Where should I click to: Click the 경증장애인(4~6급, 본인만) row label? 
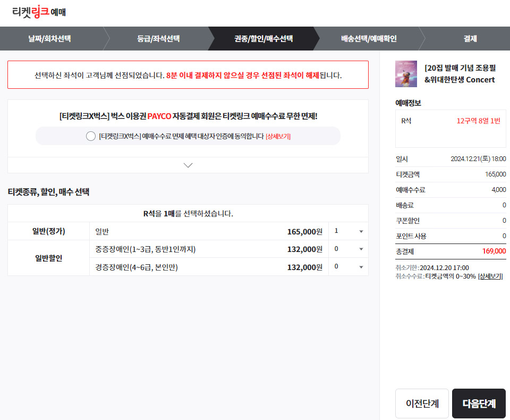(x=137, y=267)
